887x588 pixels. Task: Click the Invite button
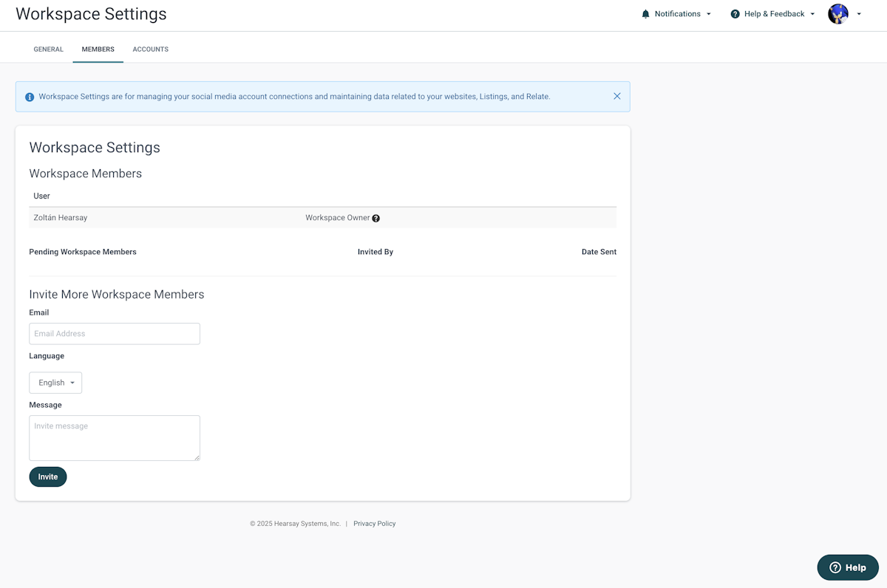tap(48, 476)
